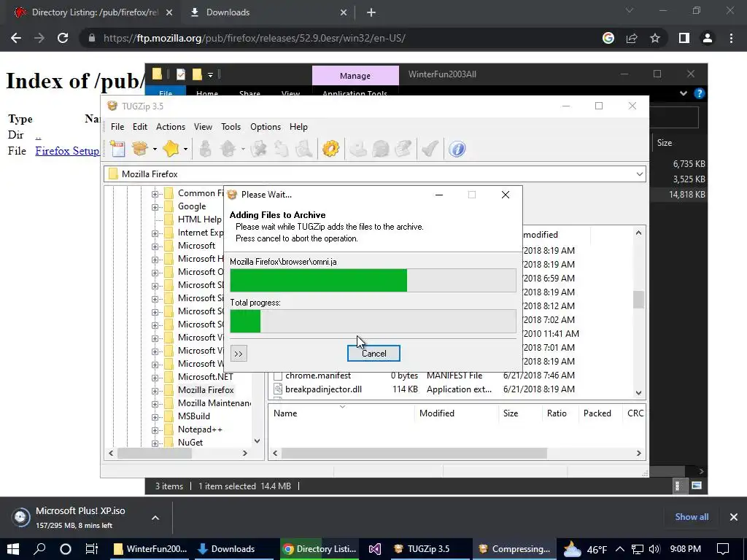Click the Chrome address bar URL
The image size is (747, 560).
pyautogui.click(x=255, y=38)
